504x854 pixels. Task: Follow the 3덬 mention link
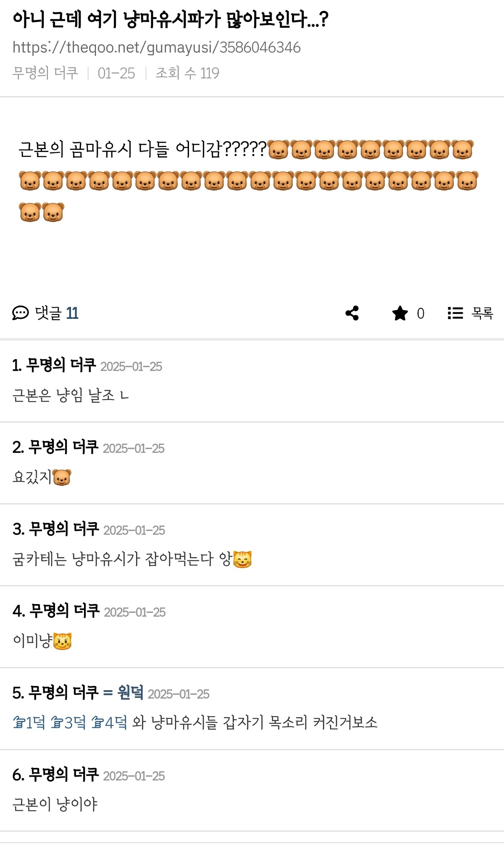[x=68, y=723]
